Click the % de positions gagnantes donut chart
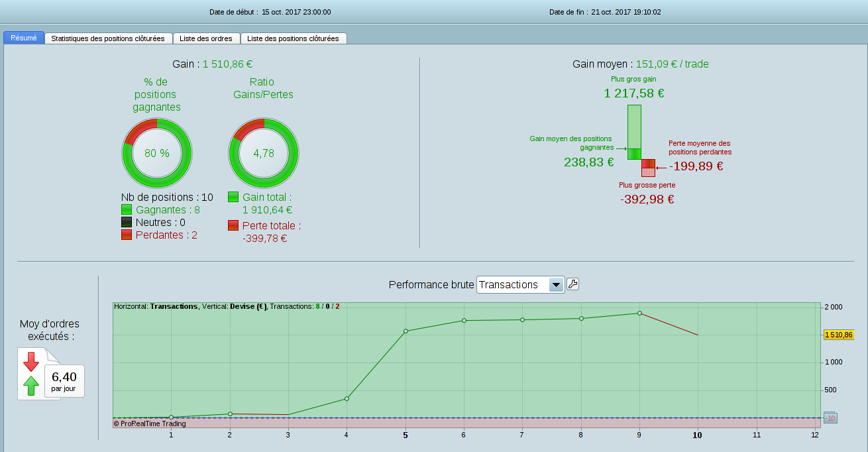868x452 pixels. tap(157, 154)
